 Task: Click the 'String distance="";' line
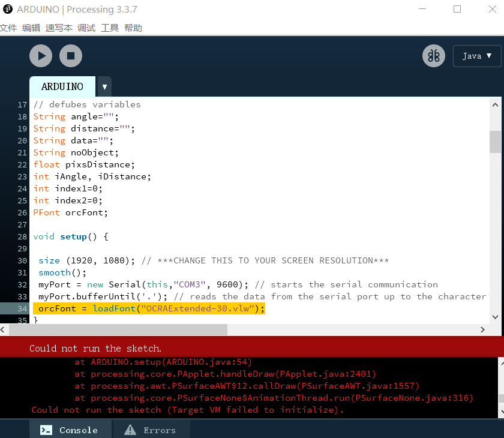pos(84,129)
